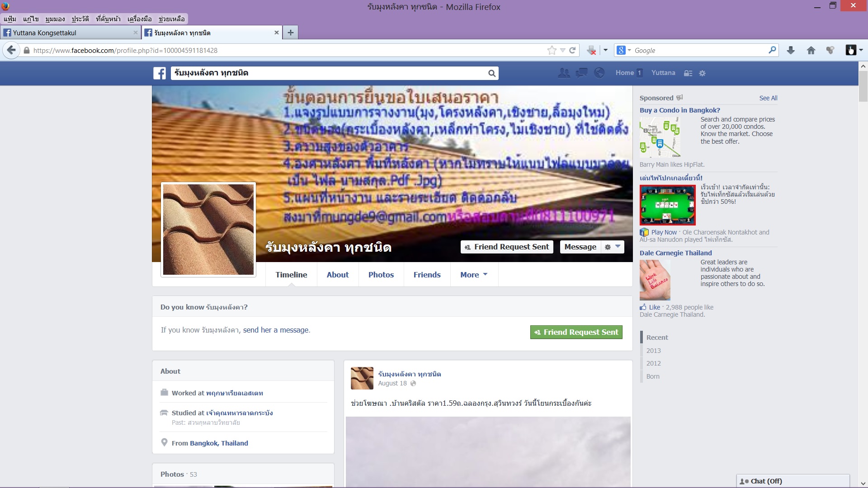Open Facebook notifications globe icon
Screen dimensions: 868x488
tap(599, 73)
